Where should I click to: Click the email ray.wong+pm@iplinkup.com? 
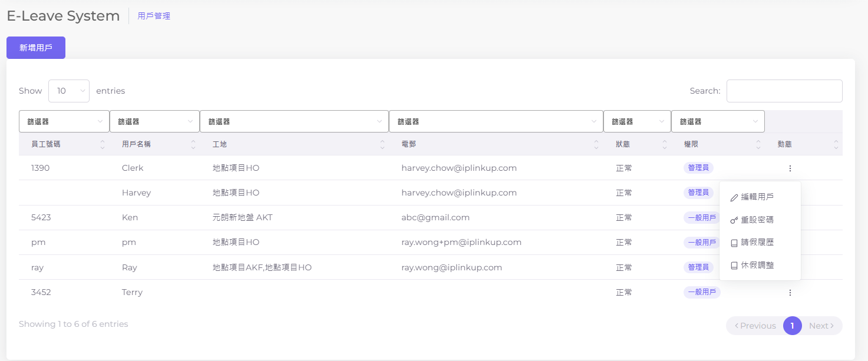pyautogui.click(x=461, y=242)
